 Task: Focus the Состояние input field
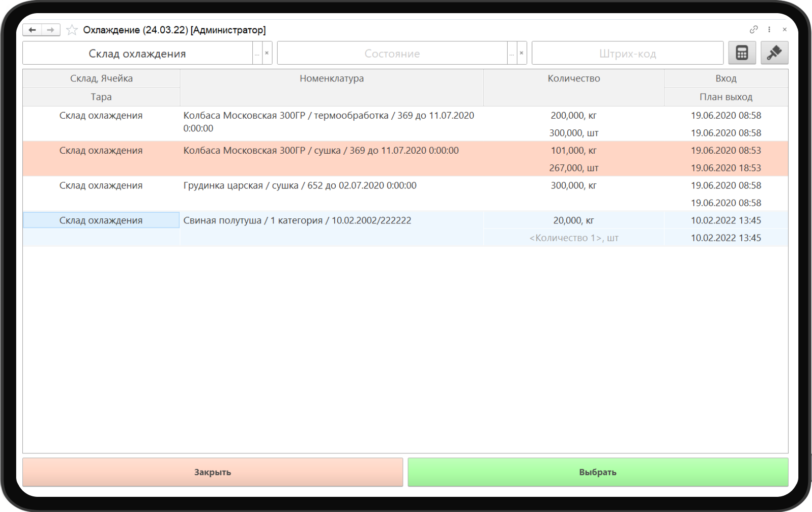tap(392, 53)
